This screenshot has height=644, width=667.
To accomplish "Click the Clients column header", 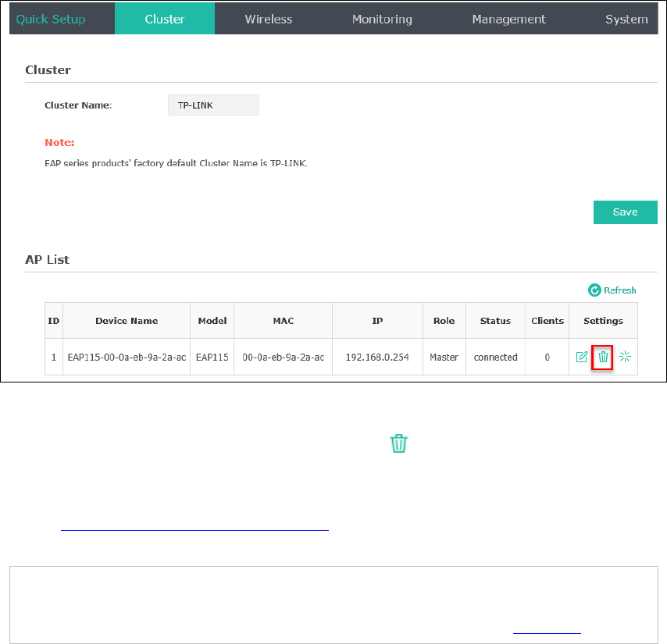I will pos(548,321).
